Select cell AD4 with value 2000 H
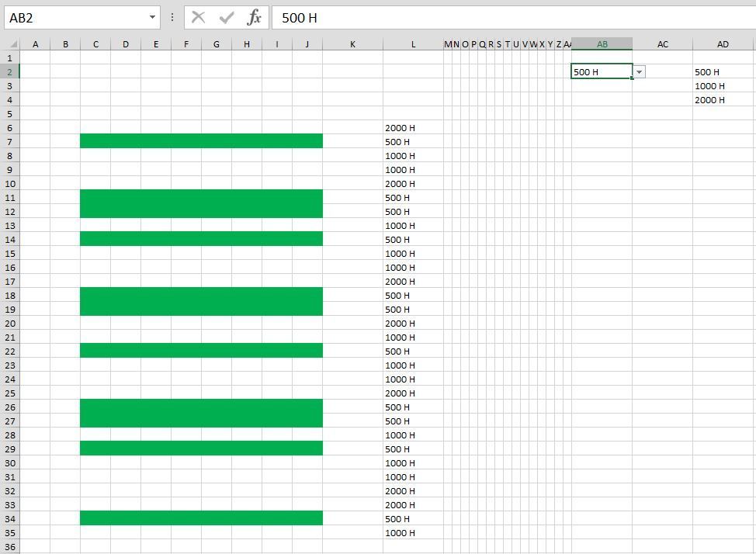Image resolution: width=756 pixels, height=554 pixels. tap(723, 100)
